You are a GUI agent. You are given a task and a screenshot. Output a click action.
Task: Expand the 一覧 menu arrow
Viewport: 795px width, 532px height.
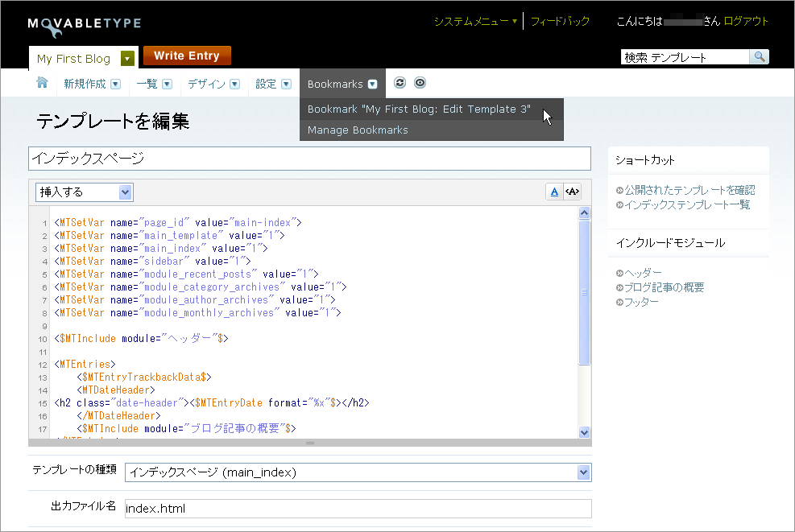tap(168, 85)
